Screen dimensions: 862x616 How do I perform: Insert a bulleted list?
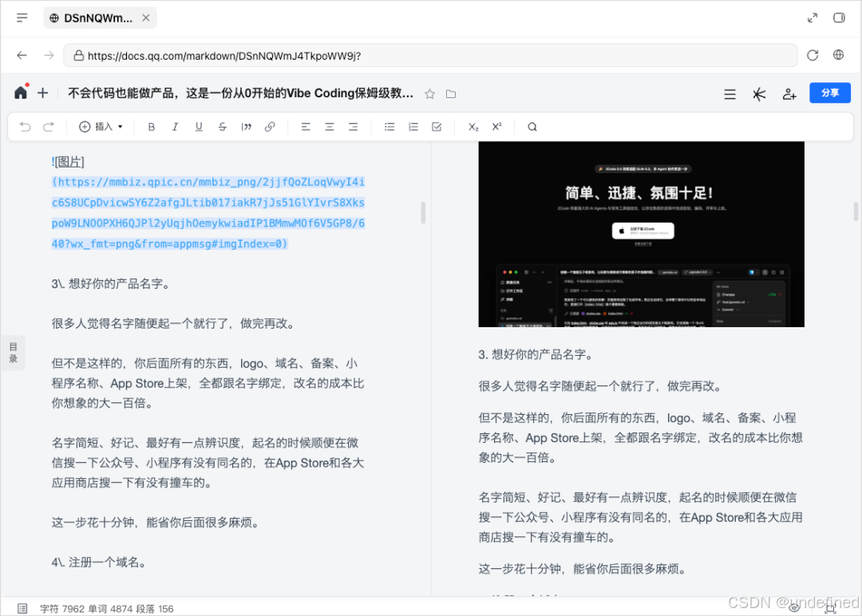tap(389, 127)
